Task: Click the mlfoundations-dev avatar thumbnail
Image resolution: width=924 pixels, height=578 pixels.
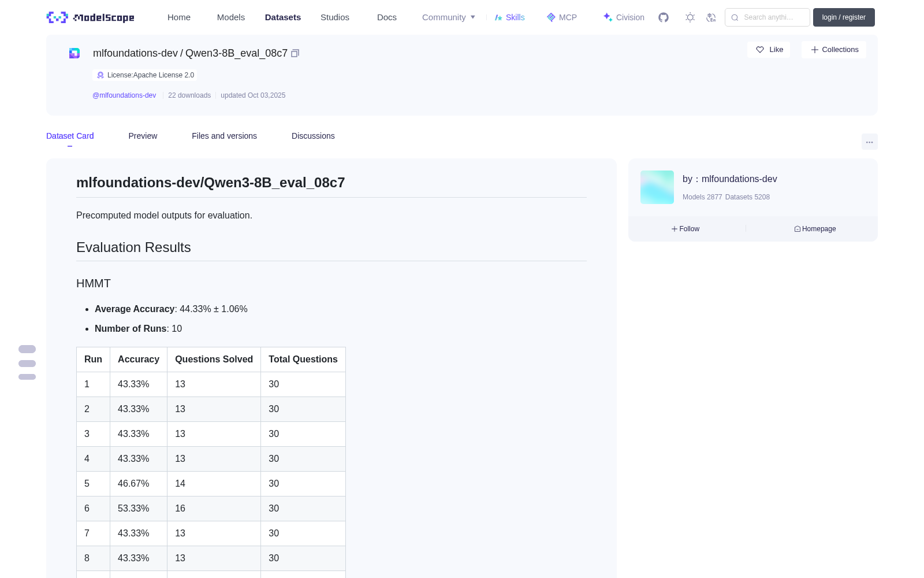Action: tap(657, 187)
